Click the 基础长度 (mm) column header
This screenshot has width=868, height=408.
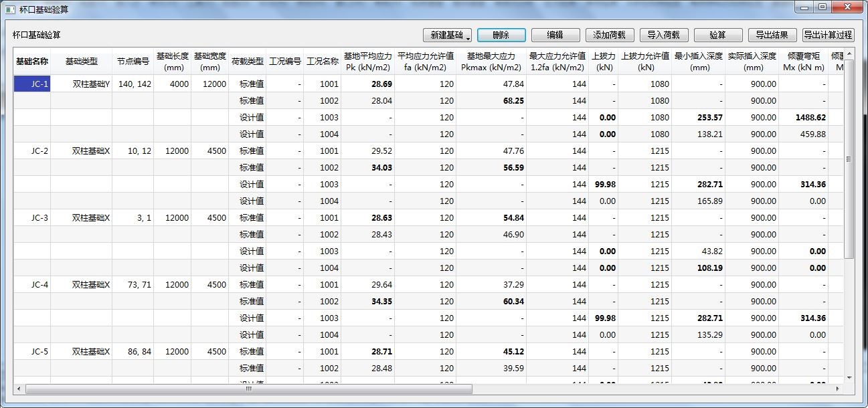pyautogui.click(x=172, y=62)
